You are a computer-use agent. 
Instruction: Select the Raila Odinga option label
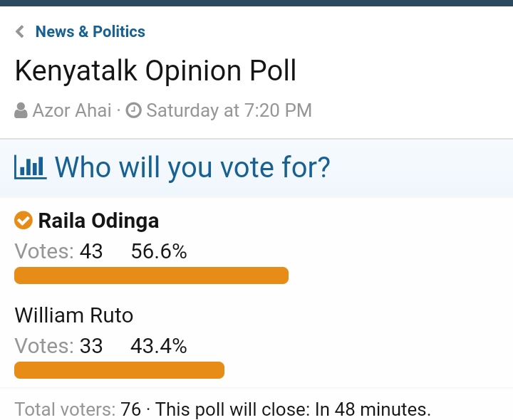click(x=98, y=221)
